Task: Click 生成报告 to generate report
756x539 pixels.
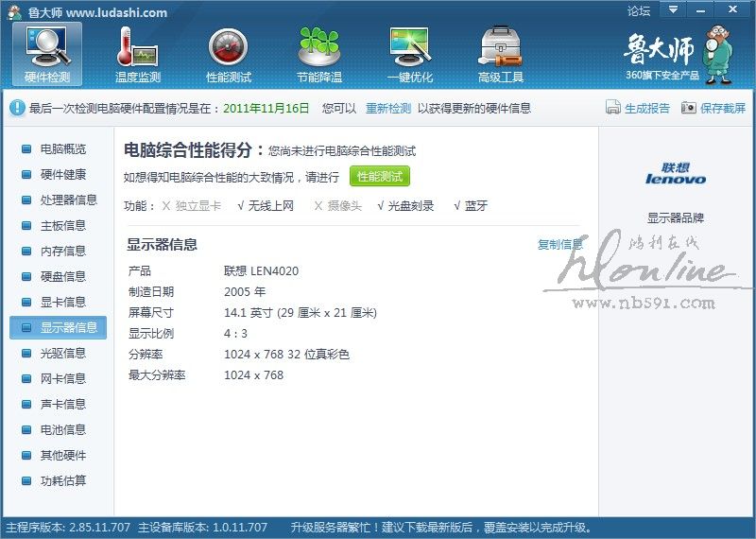Action: pos(647,108)
